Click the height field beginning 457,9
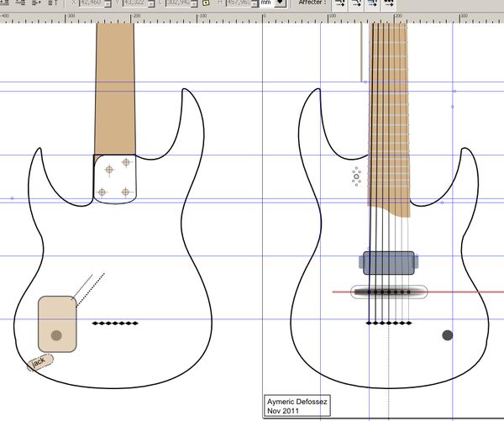This screenshot has width=504, height=421. [239, 3]
